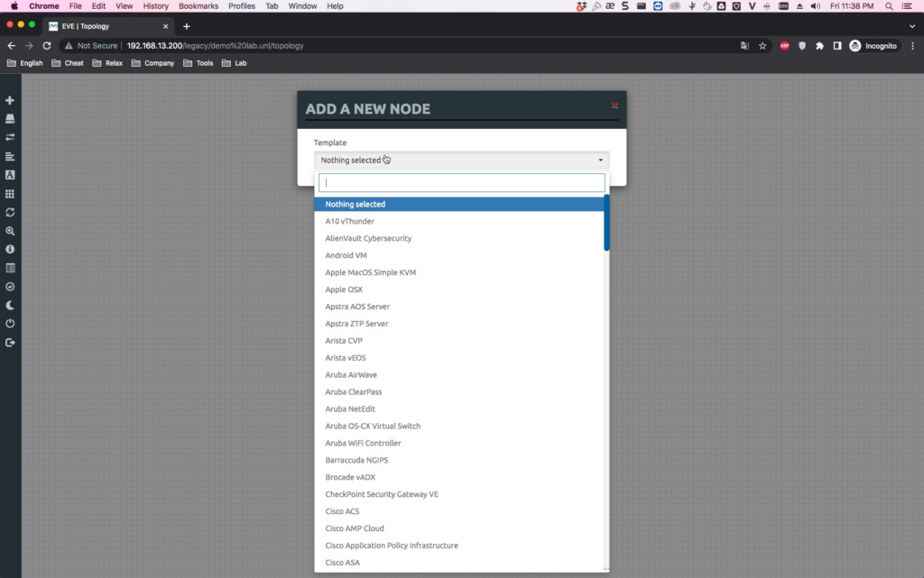Open the Help menu
924x578 pixels.
pyautogui.click(x=335, y=6)
